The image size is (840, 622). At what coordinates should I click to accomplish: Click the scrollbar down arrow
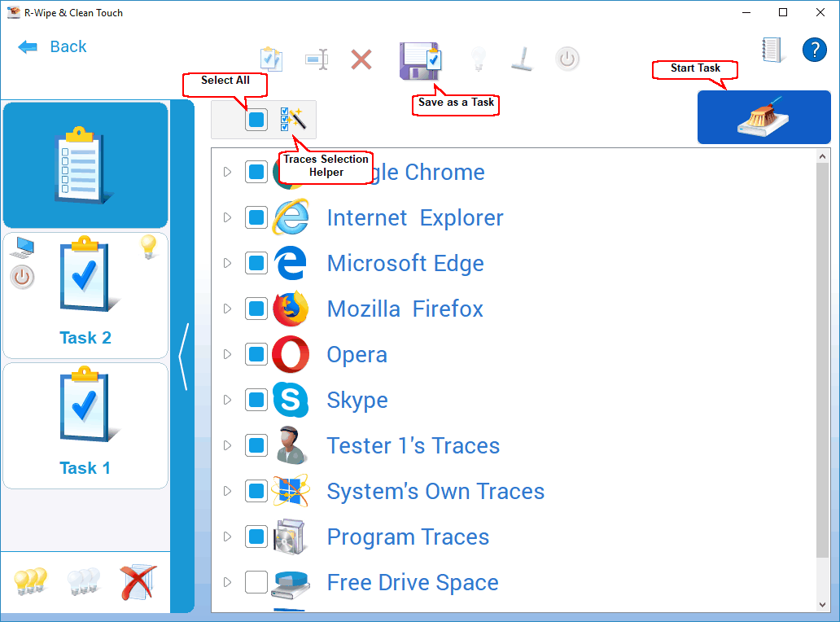[x=822, y=604]
